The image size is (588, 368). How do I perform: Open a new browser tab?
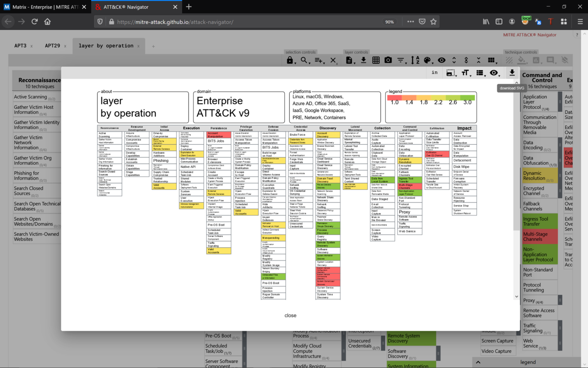189,7
